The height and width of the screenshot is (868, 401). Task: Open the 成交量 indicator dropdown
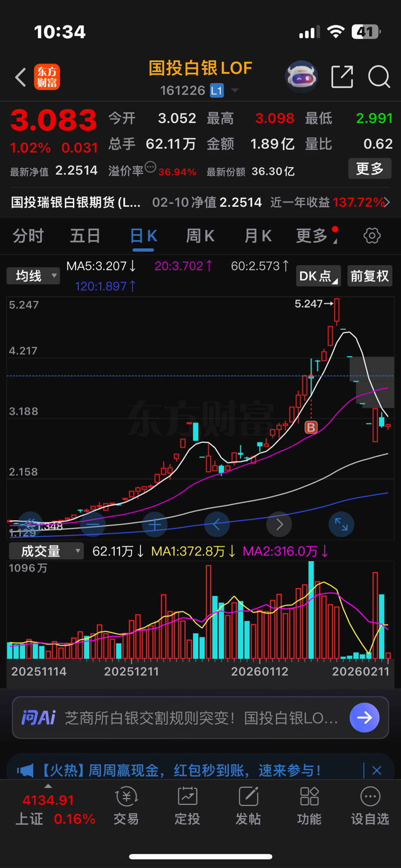coord(46,551)
